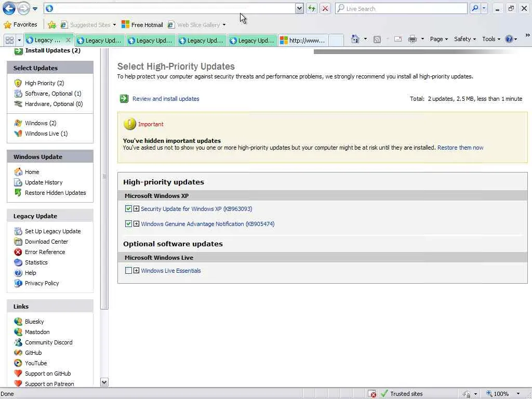
Task: Click the Home toolbar icon
Action: point(355,39)
